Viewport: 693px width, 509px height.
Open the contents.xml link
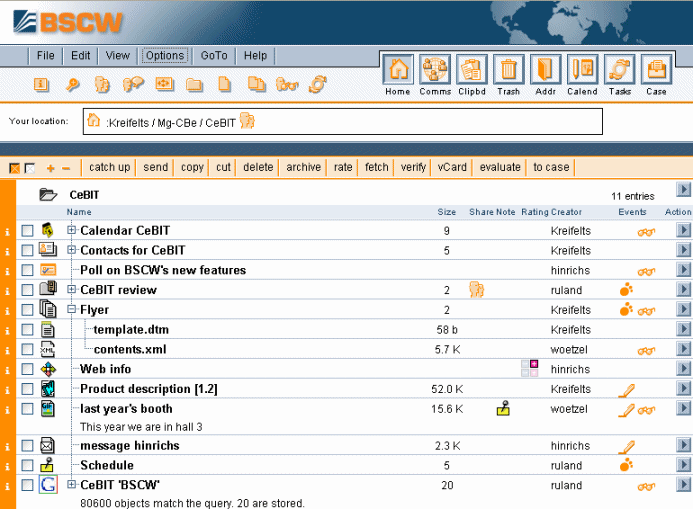129,350
